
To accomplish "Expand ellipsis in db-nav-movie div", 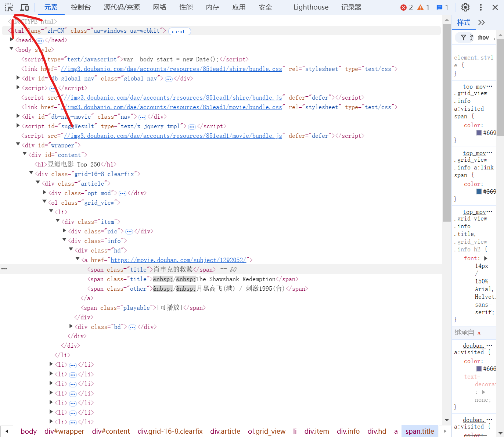I will (142, 117).
